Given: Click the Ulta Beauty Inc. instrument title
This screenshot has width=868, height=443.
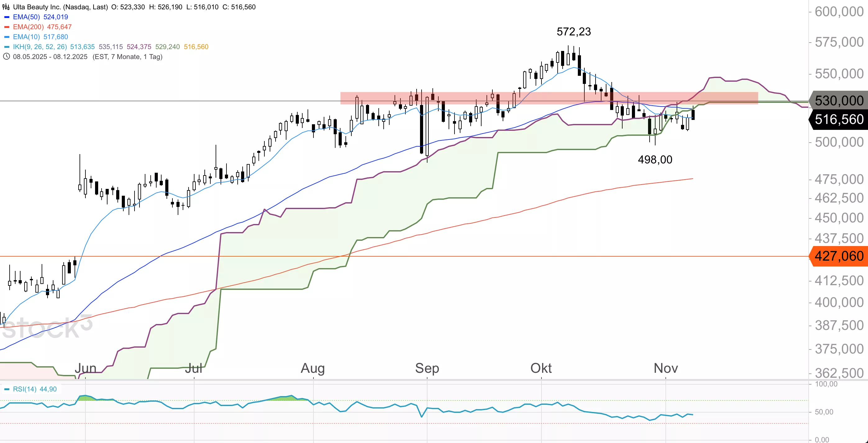Looking at the screenshot, I should pyautogui.click(x=60, y=7).
